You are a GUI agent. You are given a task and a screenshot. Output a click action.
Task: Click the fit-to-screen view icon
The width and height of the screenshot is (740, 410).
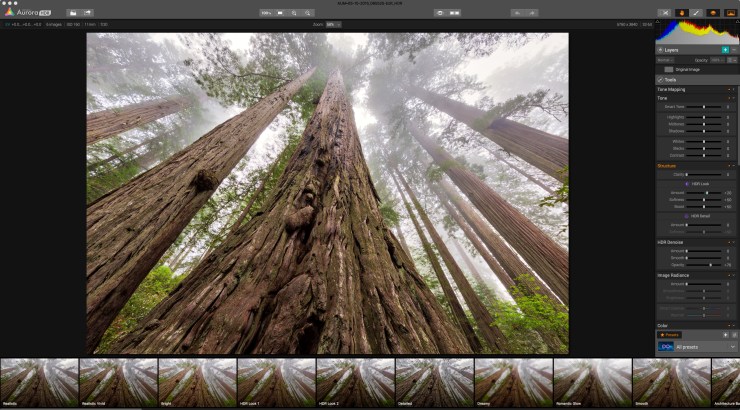point(280,13)
